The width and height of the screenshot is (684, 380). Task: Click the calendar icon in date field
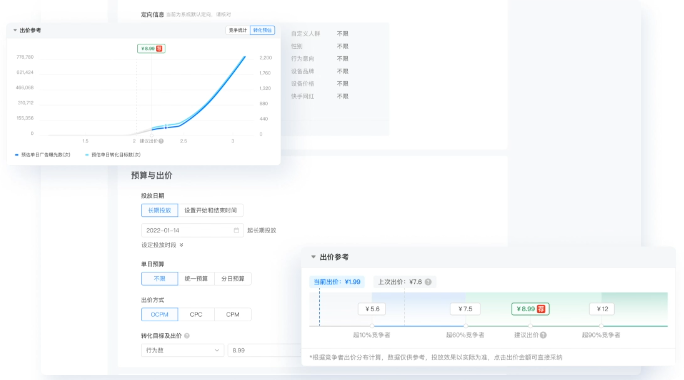point(236,230)
